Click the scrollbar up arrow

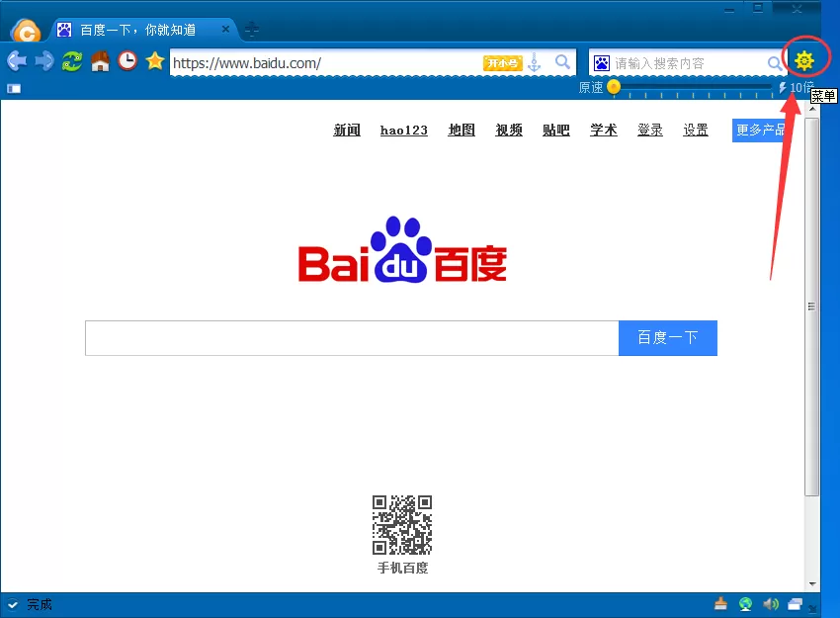pyautogui.click(x=812, y=109)
